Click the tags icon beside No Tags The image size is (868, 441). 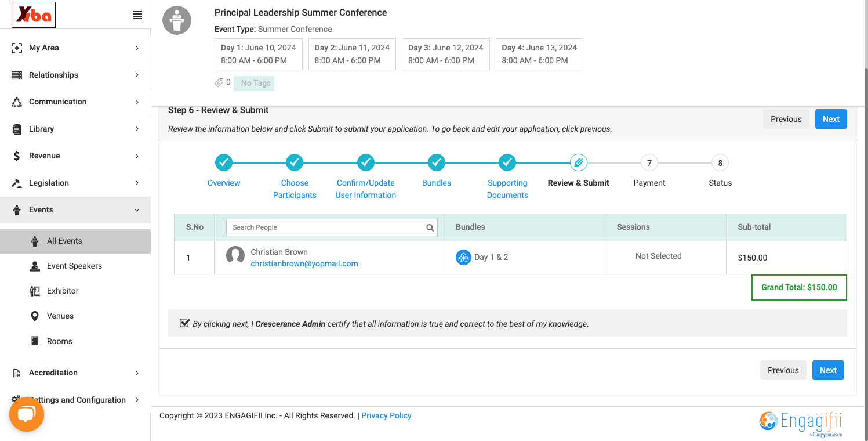click(219, 82)
